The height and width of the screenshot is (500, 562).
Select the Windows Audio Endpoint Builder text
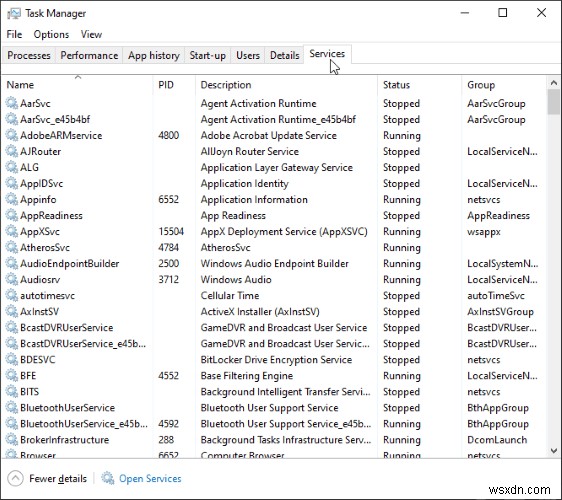coord(275,264)
